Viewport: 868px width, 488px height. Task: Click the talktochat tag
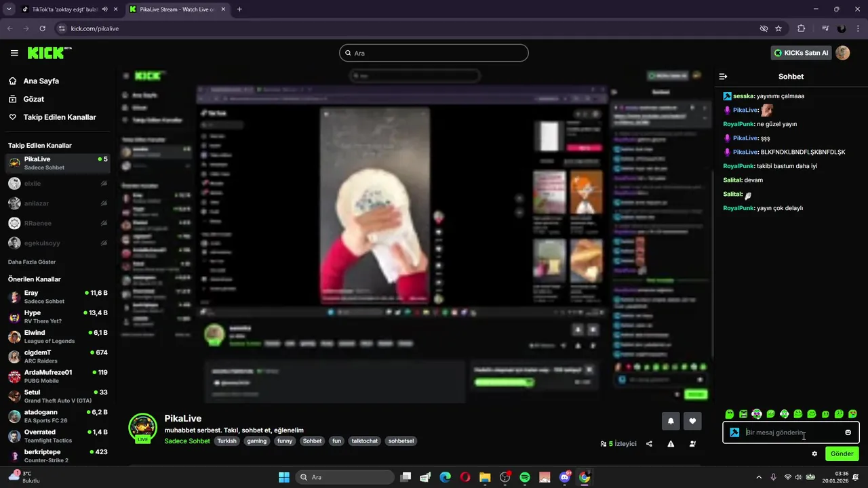click(365, 441)
